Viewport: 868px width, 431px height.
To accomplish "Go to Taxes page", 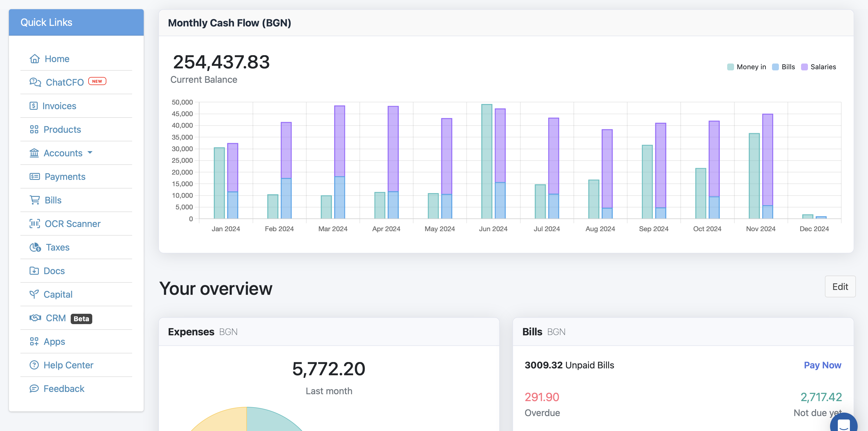I will pyautogui.click(x=57, y=247).
